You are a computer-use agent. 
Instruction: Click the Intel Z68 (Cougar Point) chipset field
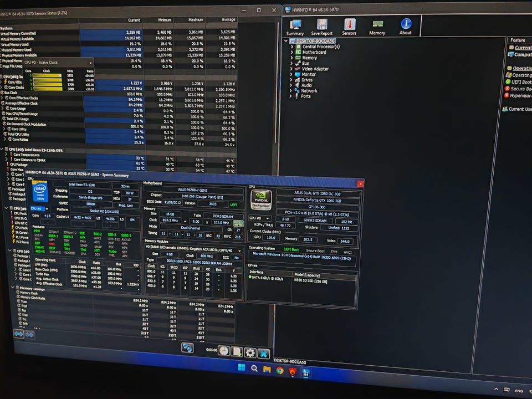(202, 196)
